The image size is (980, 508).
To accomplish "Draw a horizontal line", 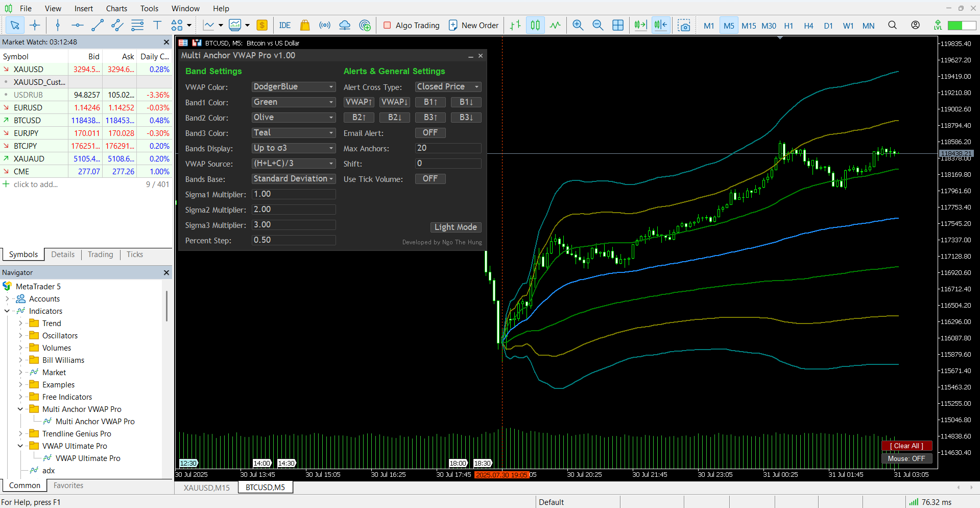I will [77, 25].
